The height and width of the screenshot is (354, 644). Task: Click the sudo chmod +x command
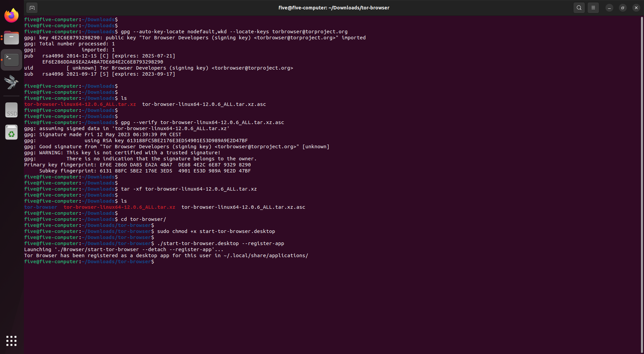pyautogui.click(x=216, y=231)
